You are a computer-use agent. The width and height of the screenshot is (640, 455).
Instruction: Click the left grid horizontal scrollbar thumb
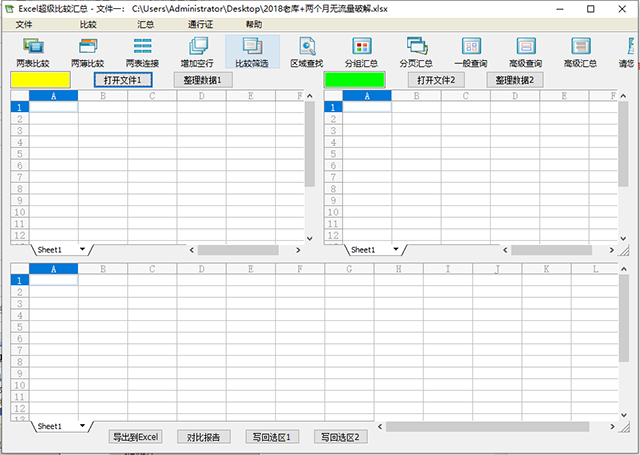[238, 250]
